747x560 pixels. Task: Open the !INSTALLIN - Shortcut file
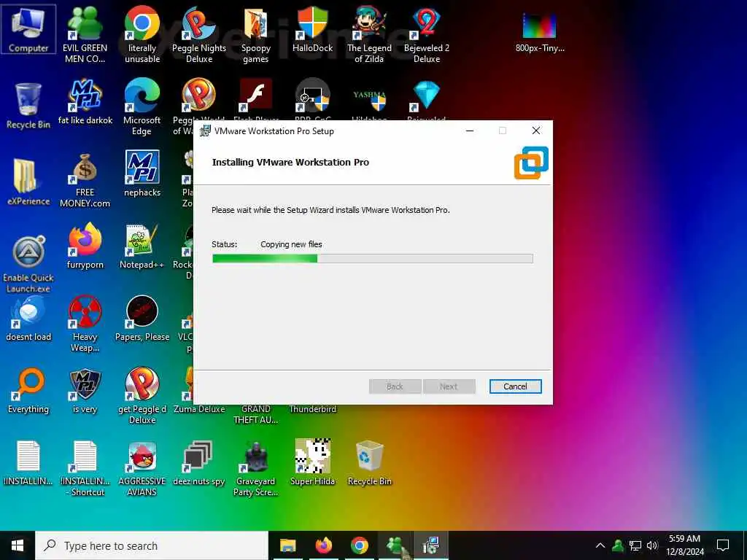(x=85, y=468)
